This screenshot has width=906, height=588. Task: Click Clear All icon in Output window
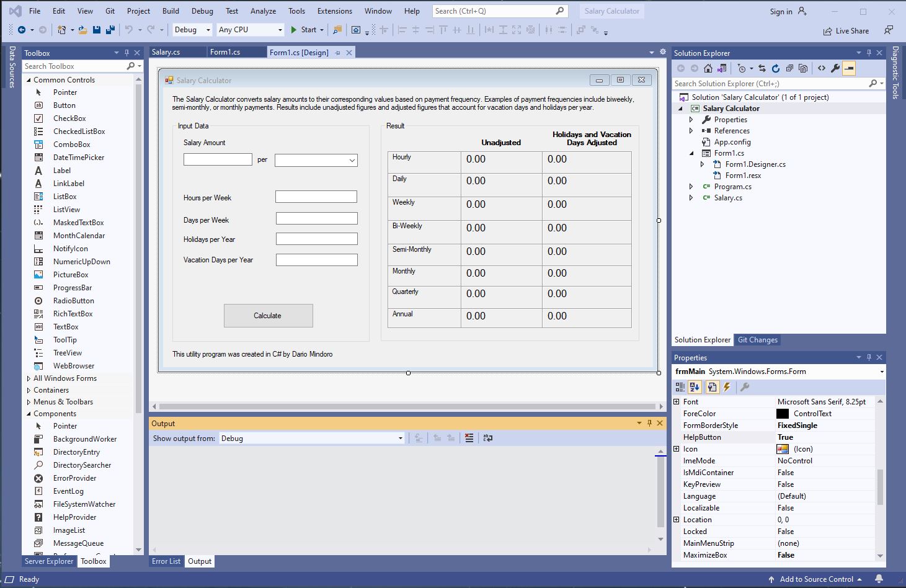(469, 438)
